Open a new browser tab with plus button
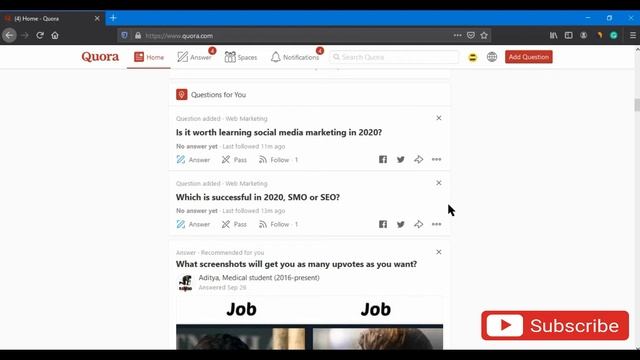The width and height of the screenshot is (640, 360). (113, 18)
